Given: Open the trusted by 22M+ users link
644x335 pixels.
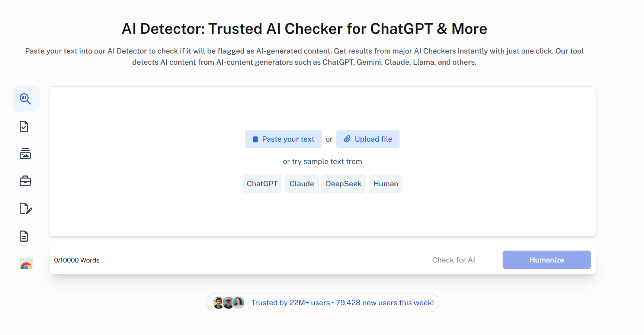Looking at the screenshot, I should tap(342, 302).
